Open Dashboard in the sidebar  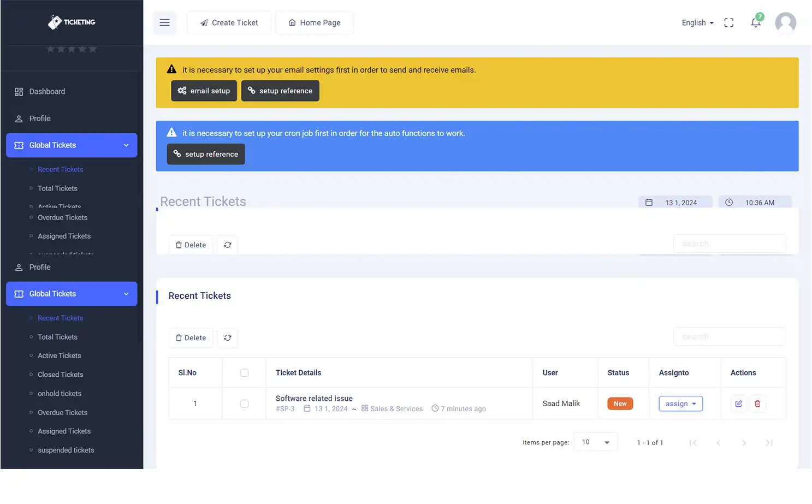click(47, 92)
